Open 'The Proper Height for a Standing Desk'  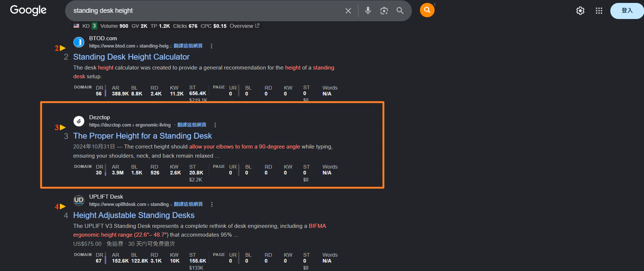click(x=142, y=136)
